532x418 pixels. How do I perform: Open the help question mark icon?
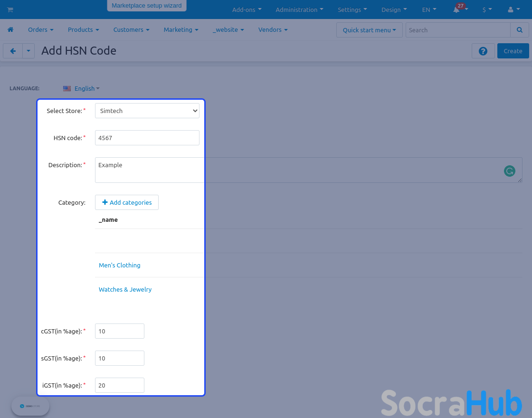(x=483, y=51)
